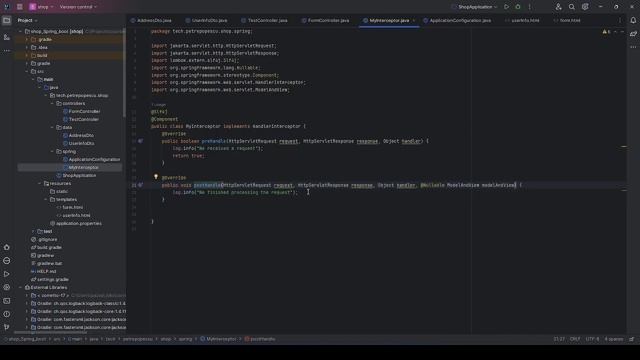Open editor tabs overflow menu

(x=620, y=20)
